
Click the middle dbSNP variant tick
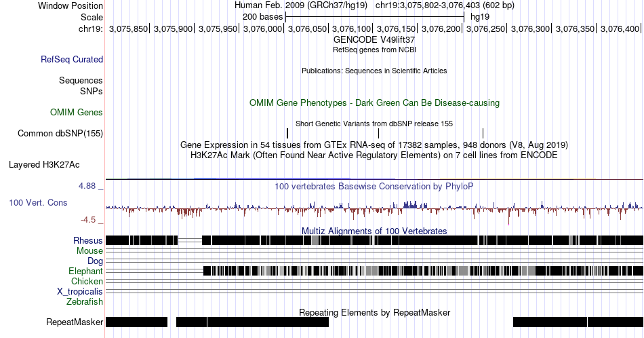(378, 133)
